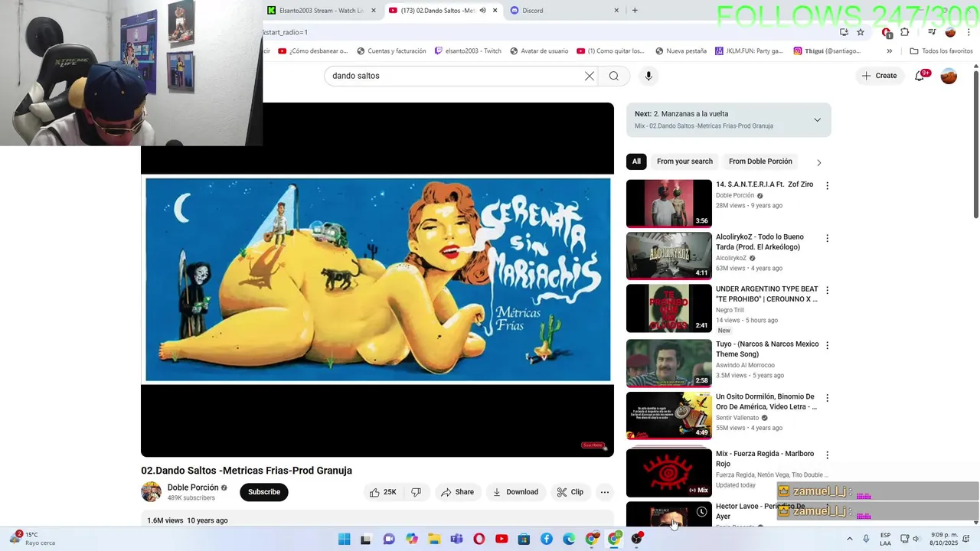Open options for AlcolirykoZ Todo lo Bueno video
Viewport: 980px width, 551px height.
pos(827,239)
